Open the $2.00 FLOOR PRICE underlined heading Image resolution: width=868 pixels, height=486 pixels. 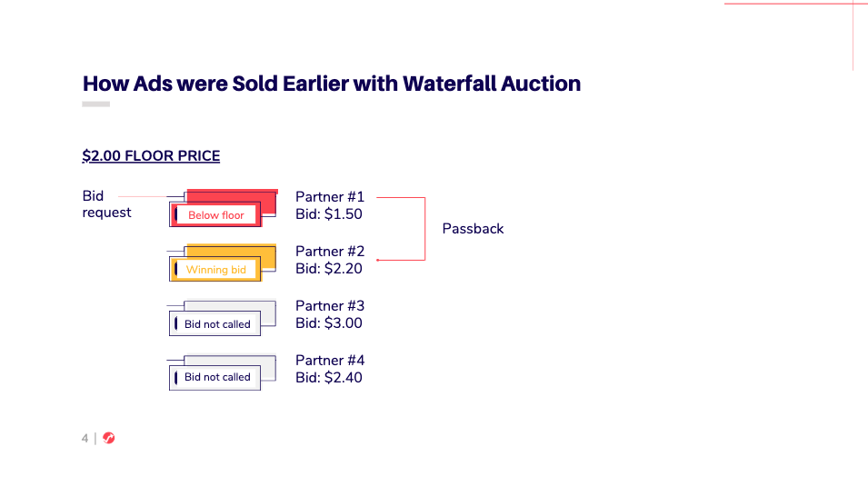pyautogui.click(x=151, y=155)
